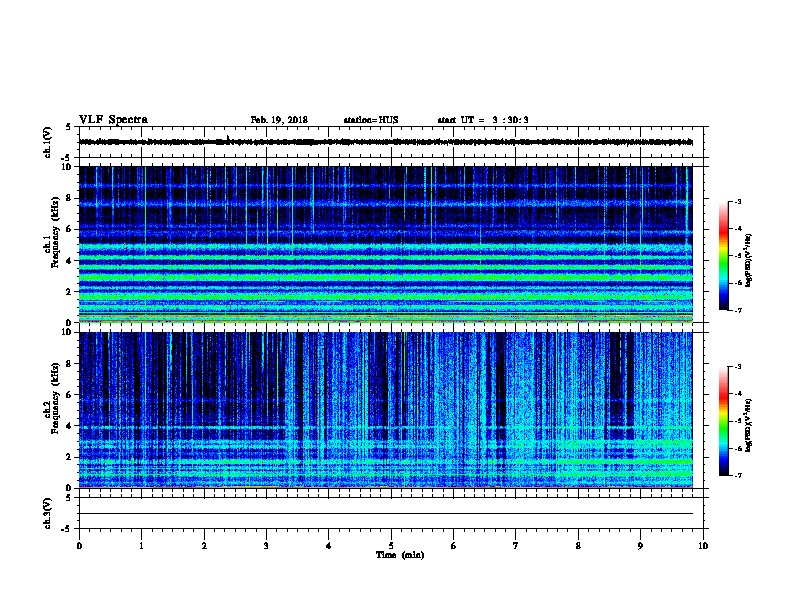Click time axis tick label "0"

point(79,546)
